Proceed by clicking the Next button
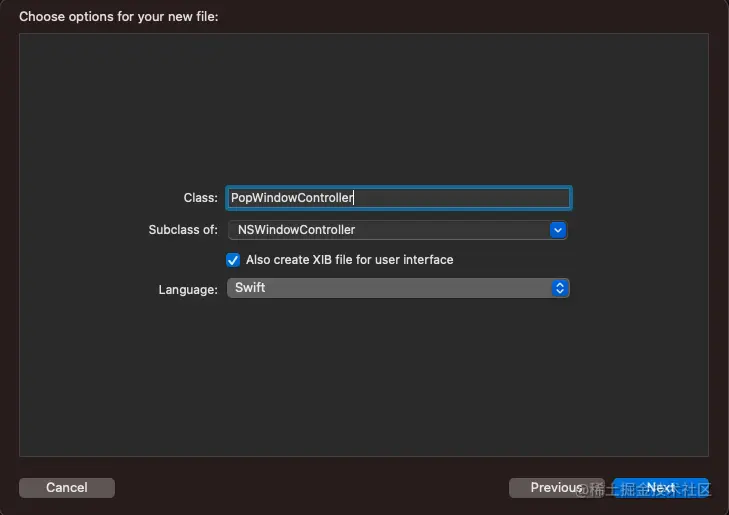The height and width of the screenshot is (515, 729). (660, 488)
